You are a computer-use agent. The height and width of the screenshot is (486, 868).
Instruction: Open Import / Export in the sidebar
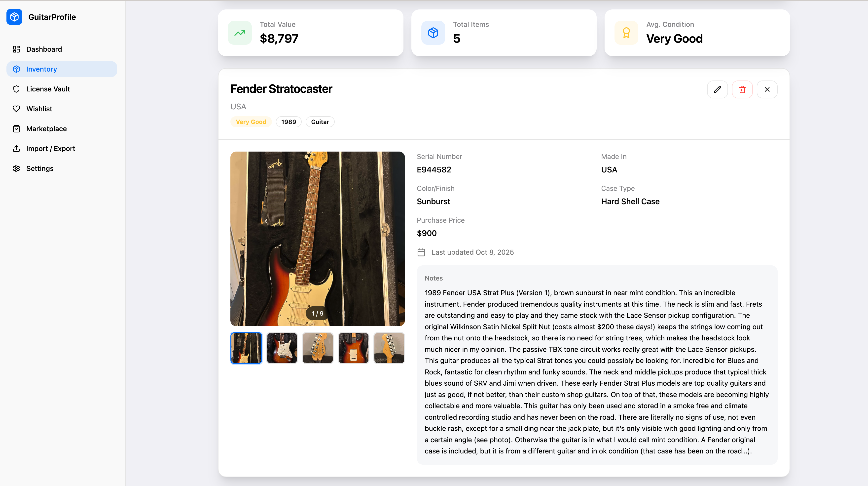point(51,149)
